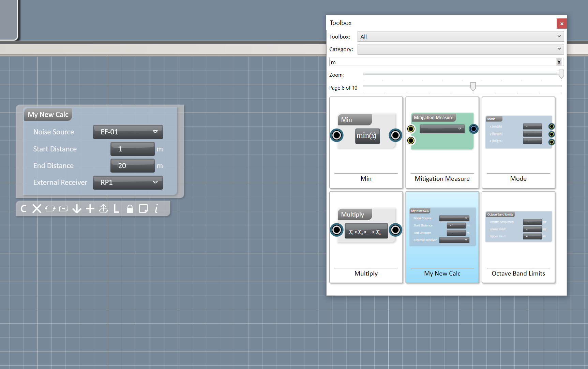
Task: Click the export/upload icon on the calc toolbar
Action: tap(103, 209)
